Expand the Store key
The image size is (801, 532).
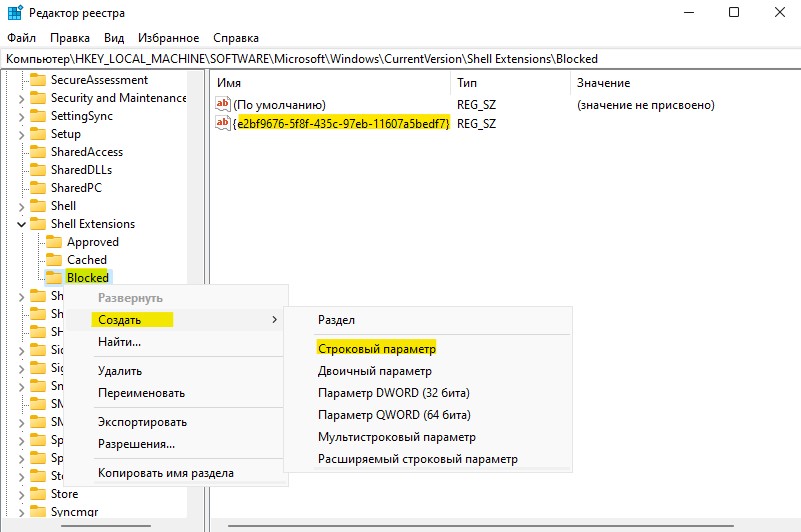click(21, 495)
